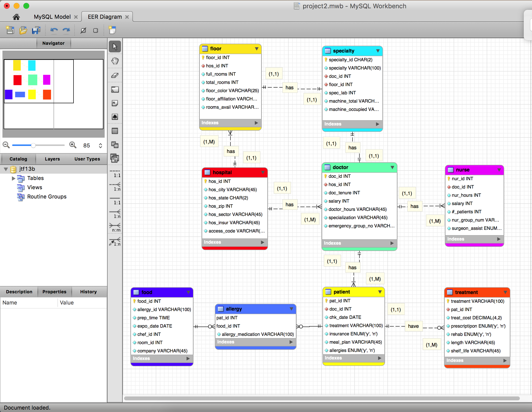532x412 pixels.
Task: Click the diagram horizontal scrollbar
Action: click(321, 398)
